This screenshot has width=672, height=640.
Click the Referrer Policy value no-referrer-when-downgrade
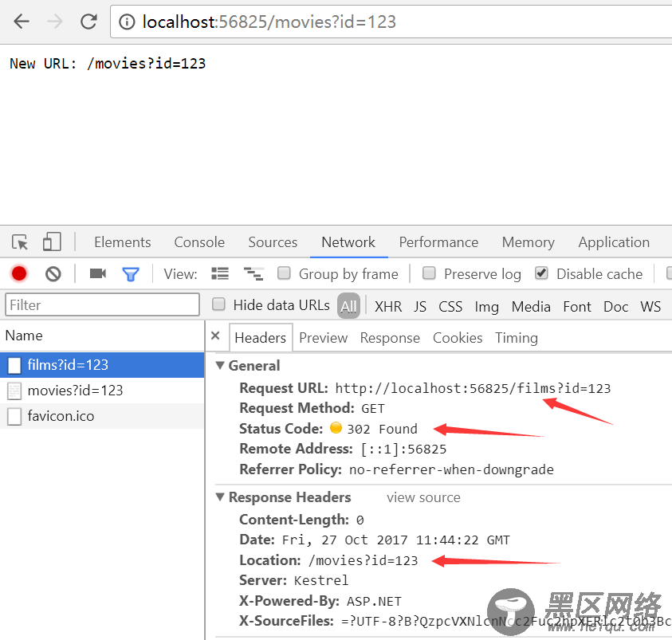coord(451,469)
